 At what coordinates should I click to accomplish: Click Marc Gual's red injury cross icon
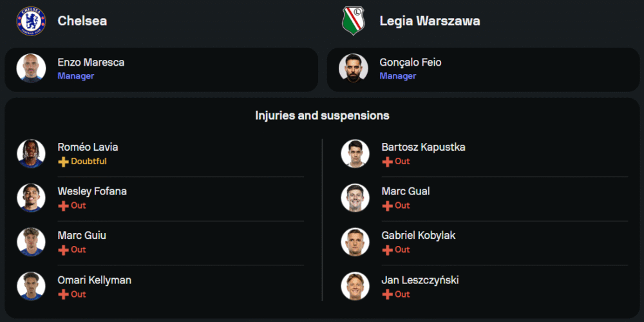click(387, 205)
